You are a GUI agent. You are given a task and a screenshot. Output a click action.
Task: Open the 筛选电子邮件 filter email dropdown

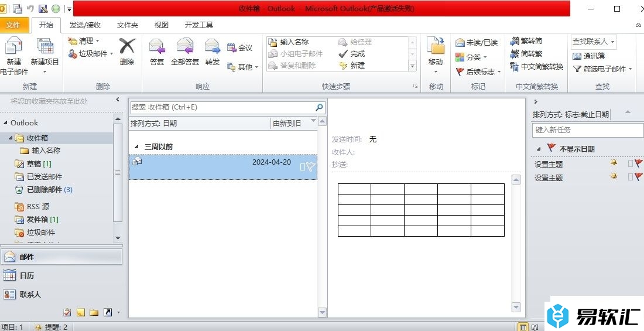602,69
